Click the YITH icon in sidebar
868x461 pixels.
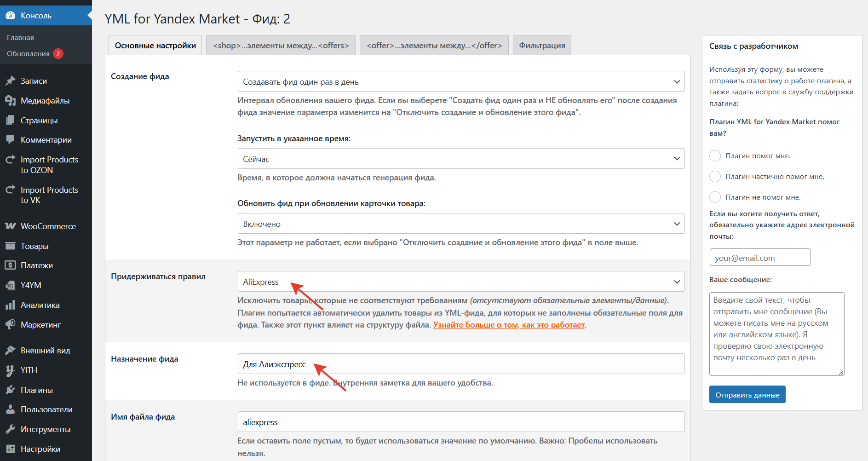click(10, 370)
